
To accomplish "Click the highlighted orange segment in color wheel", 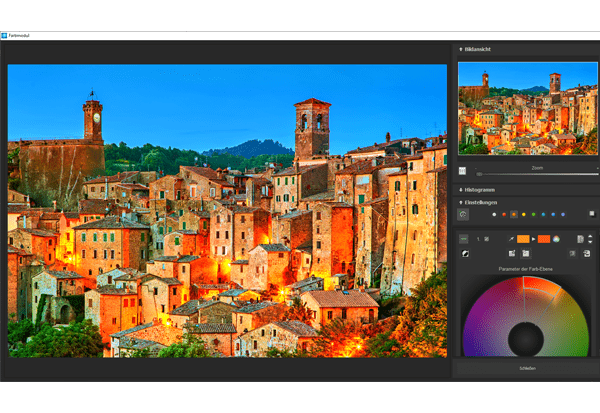I will [x=540, y=286].
